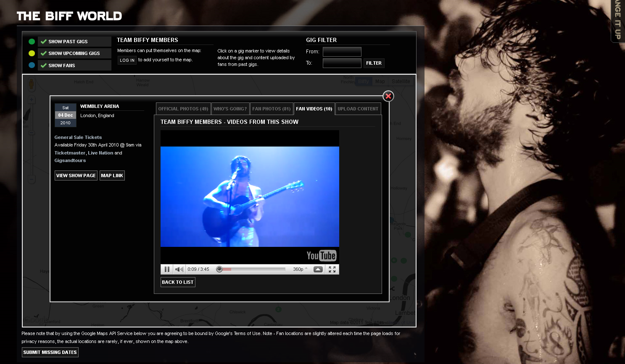Click The Biff World title logo
Viewport: 625px width, 364px height.
69,16
